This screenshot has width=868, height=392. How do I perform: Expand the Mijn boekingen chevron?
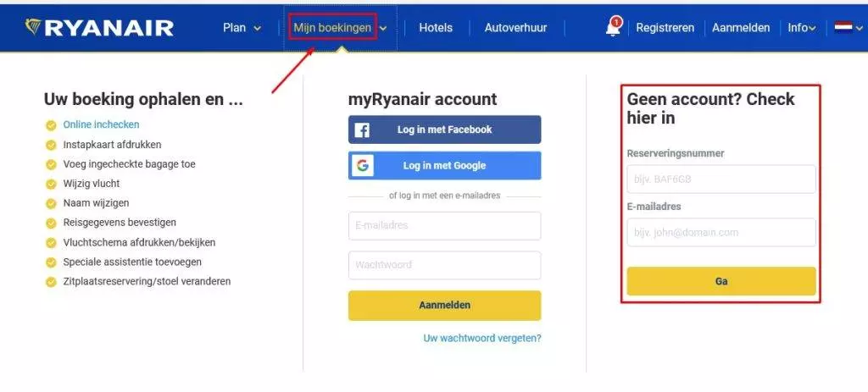point(383,28)
